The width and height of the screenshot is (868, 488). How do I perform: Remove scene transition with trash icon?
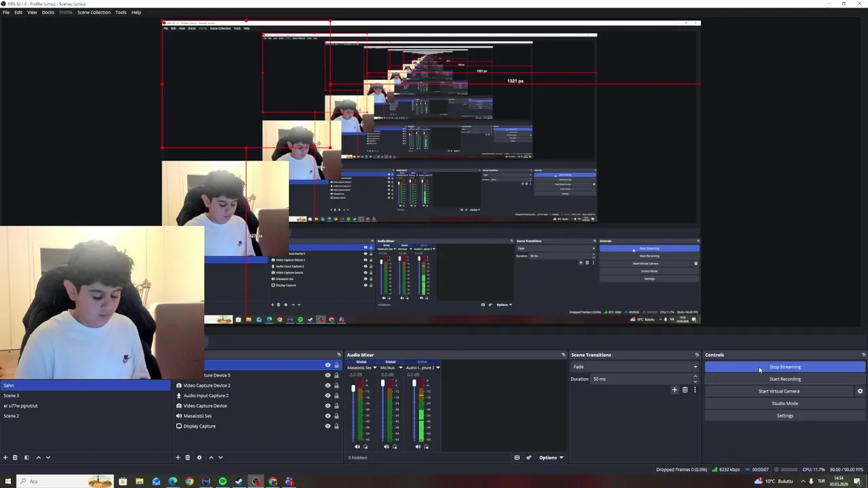pos(685,390)
